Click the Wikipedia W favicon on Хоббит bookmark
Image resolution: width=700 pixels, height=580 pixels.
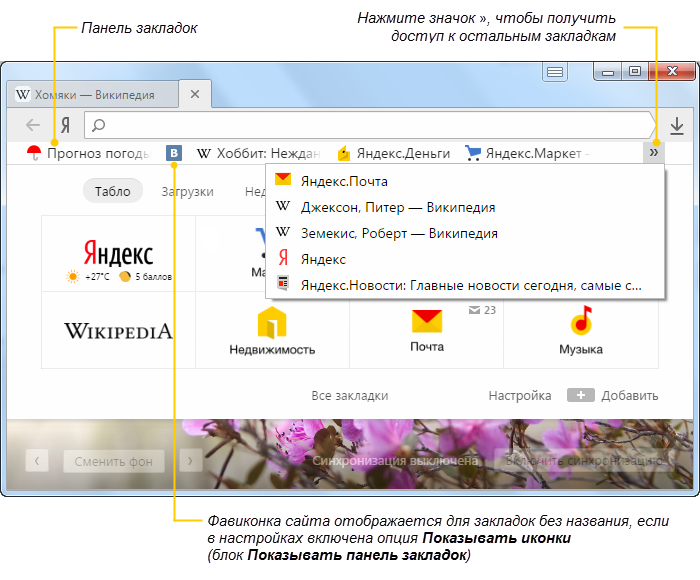click(x=203, y=154)
